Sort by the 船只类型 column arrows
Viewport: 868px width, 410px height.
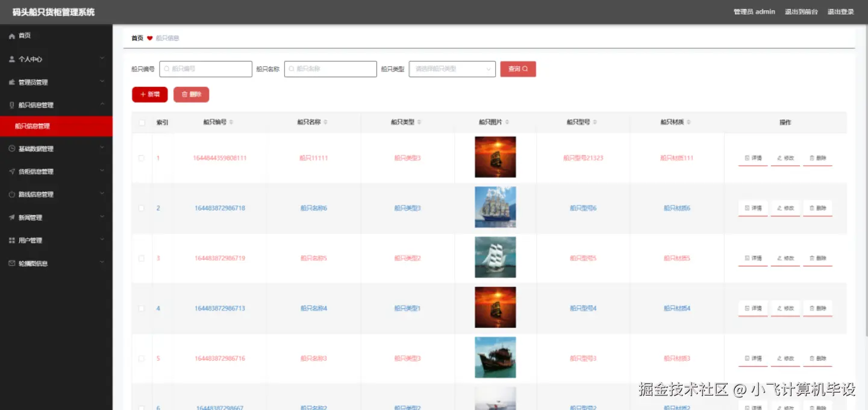click(x=419, y=122)
